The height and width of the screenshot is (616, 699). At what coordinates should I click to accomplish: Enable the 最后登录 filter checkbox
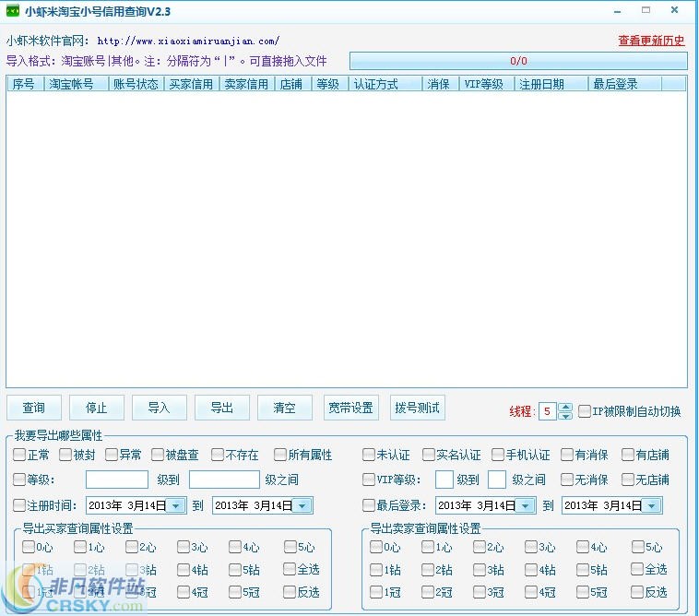coord(369,505)
